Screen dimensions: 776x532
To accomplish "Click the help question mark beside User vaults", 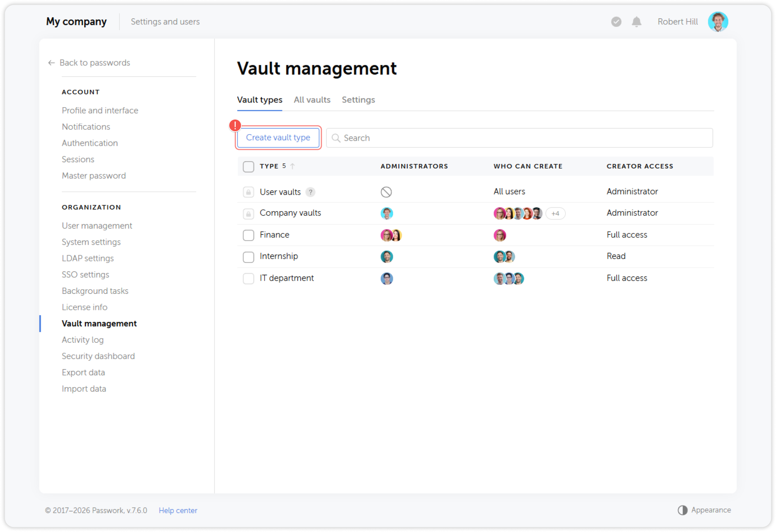I will click(310, 192).
